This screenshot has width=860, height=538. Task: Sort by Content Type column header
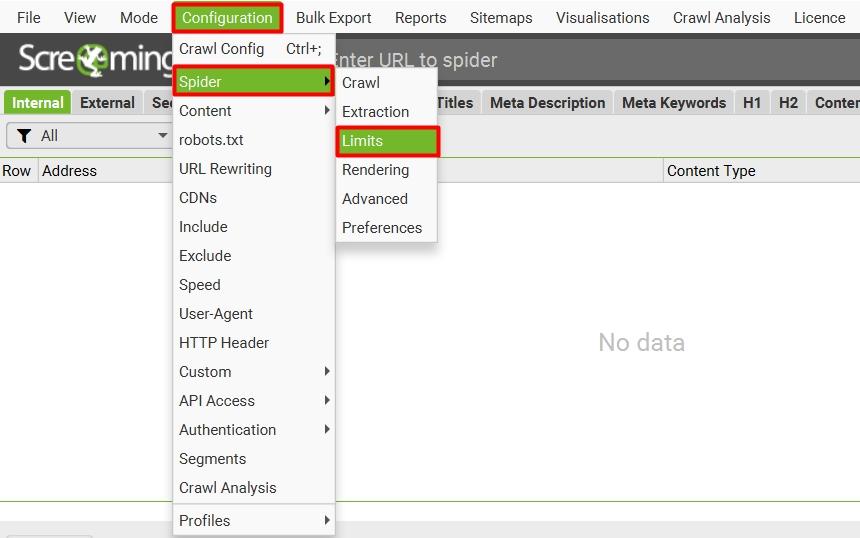pos(711,171)
